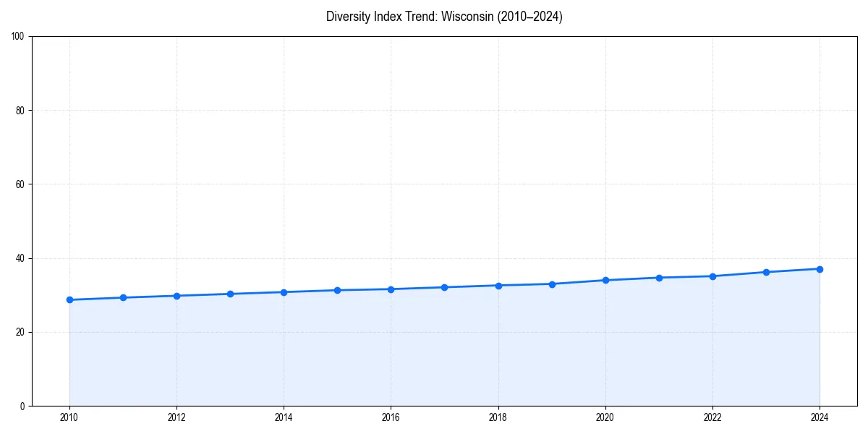Click the 2015 data point on the line
The image size is (868, 434).
(x=337, y=290)
